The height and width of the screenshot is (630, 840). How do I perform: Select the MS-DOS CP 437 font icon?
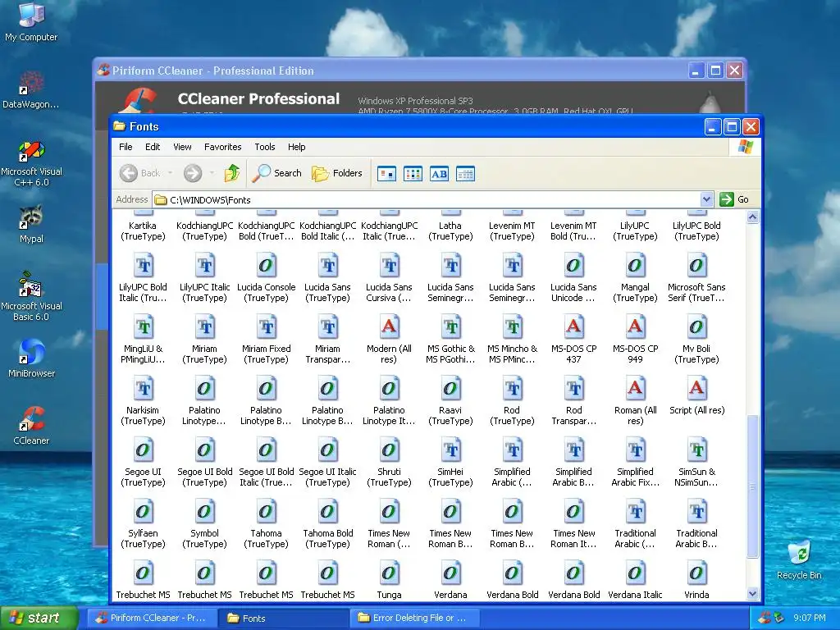[573, 339]
